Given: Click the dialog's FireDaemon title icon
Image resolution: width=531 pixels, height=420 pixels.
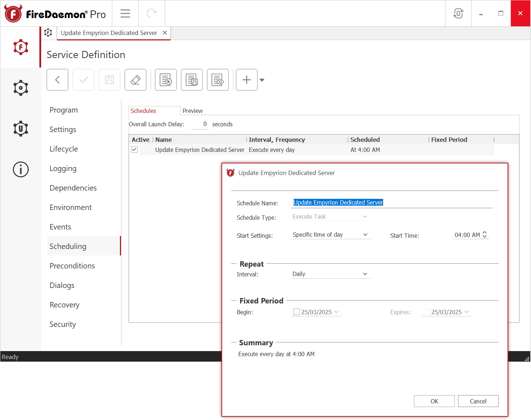Looking at the screenshot, I should click(x=230, y=173).
